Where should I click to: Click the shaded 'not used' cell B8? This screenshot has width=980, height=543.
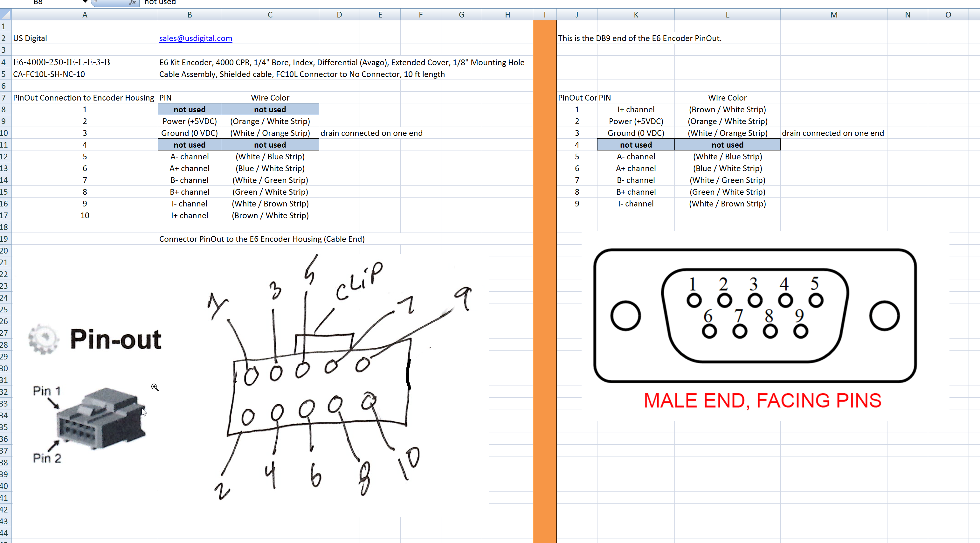[189, 110]
